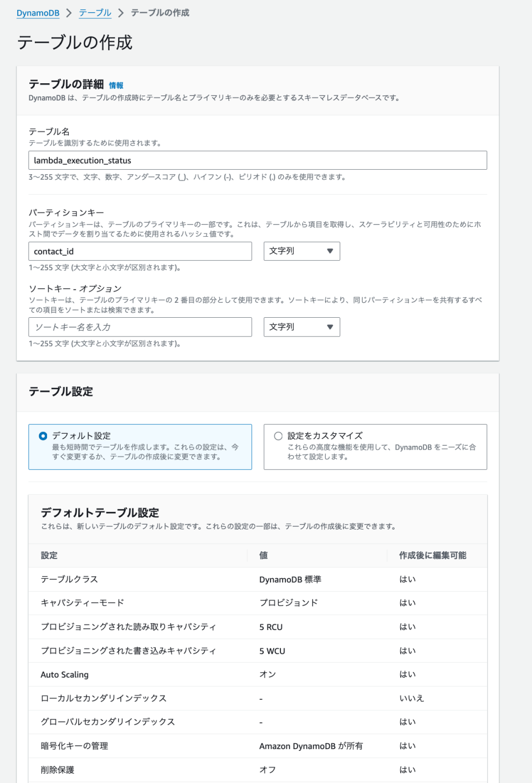This screenshot has width=532, height=783.
Task: Open the sort key type dropdown
Action: point(301,327)
